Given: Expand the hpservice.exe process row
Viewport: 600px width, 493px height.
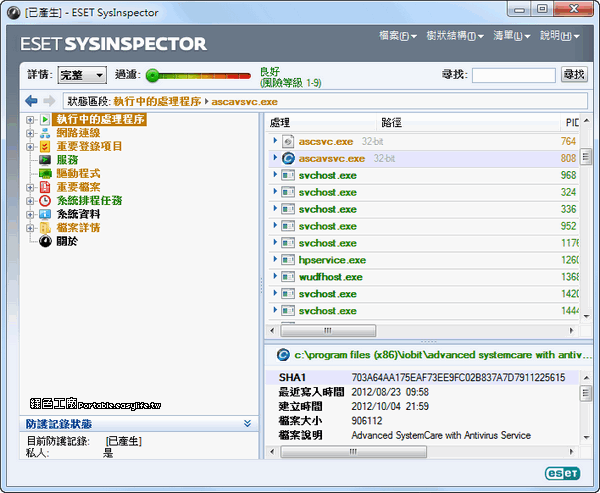Looking at the screenshot, I should [x=275, y=259].
